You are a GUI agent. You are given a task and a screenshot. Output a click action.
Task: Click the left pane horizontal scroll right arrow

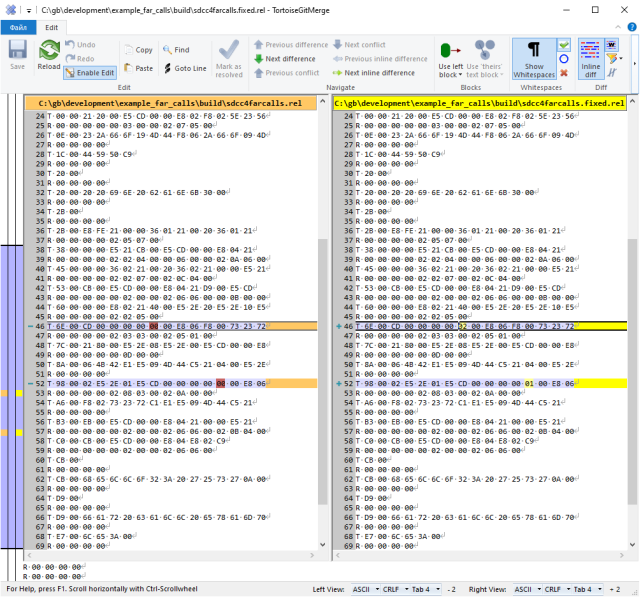tap(312, 555)
